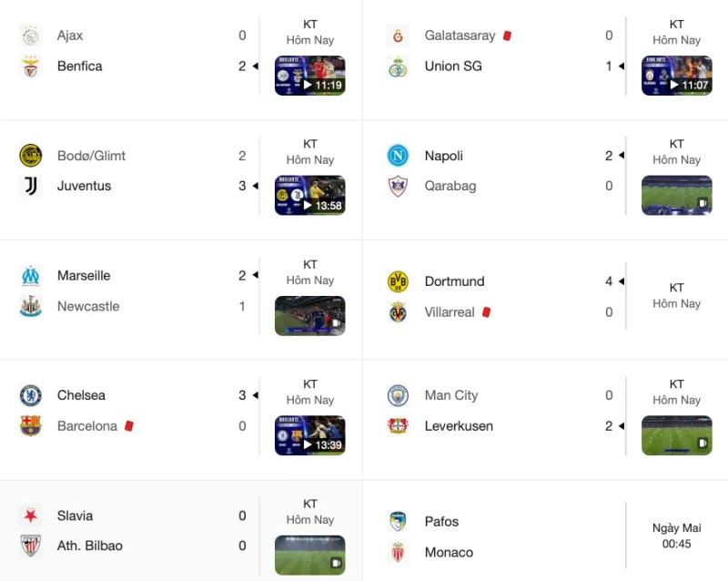Click the red card icon next to Villarreal
The image size is (728, 581).
(x=486, y=311)
